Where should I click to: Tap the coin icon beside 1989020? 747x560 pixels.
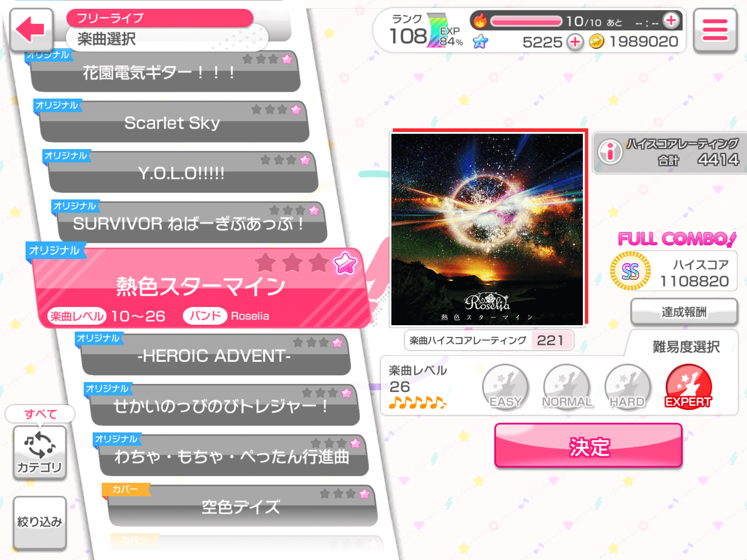(597, 42)
